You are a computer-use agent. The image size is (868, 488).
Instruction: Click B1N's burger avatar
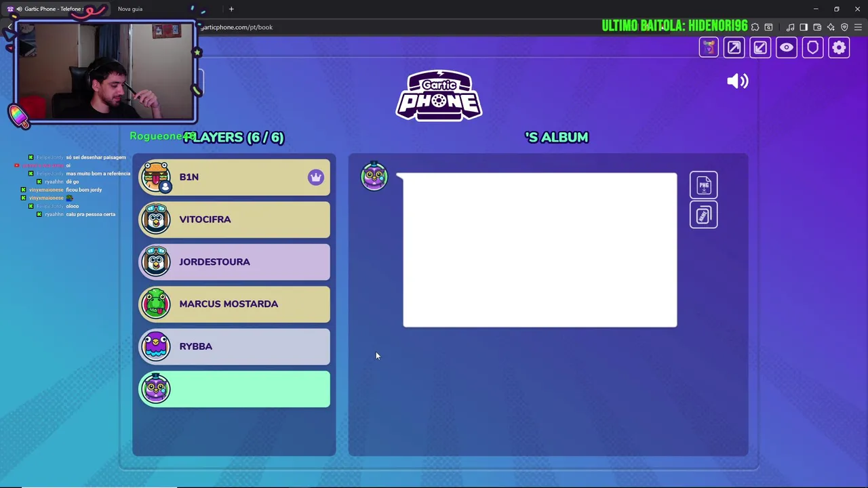click(x=156, y=177)
